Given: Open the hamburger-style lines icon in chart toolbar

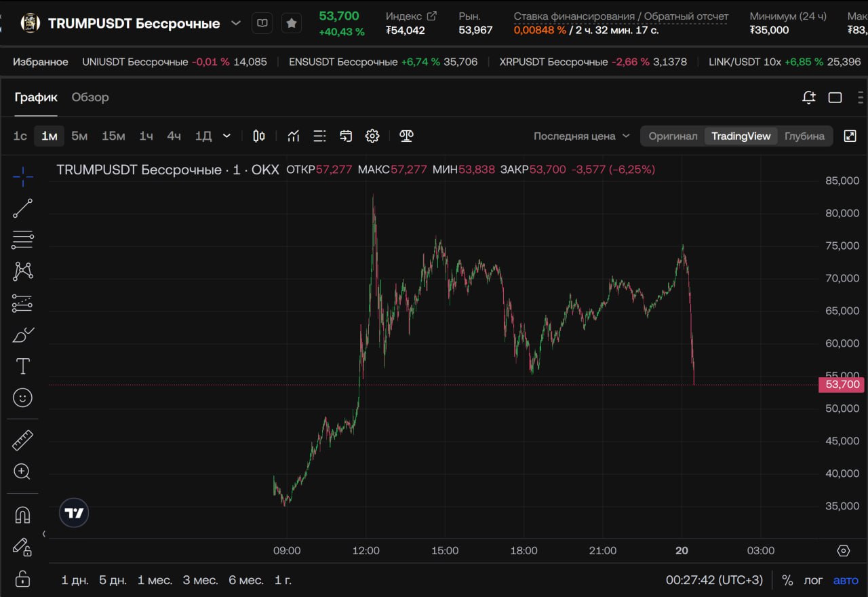Looking at the screenshot, I should point(319,136).
